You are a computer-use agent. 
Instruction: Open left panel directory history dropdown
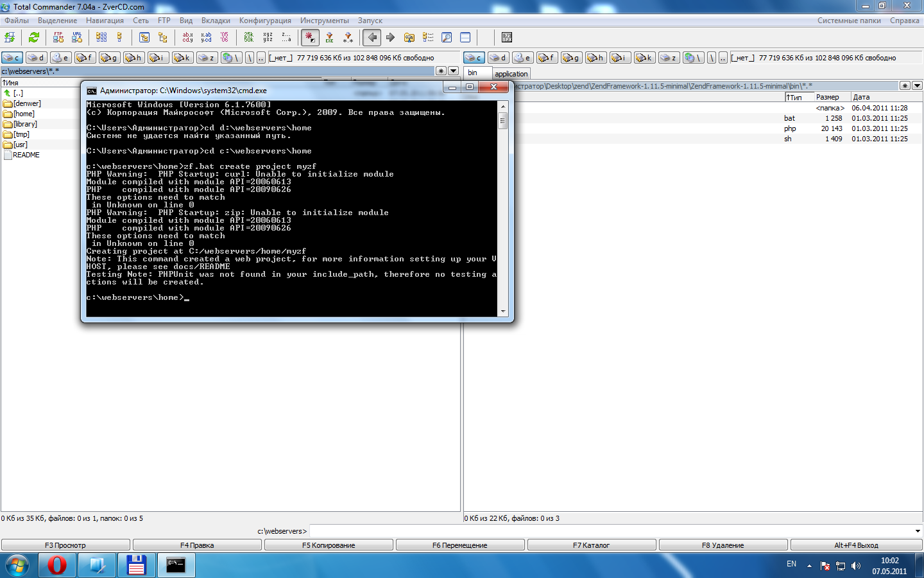454,71
